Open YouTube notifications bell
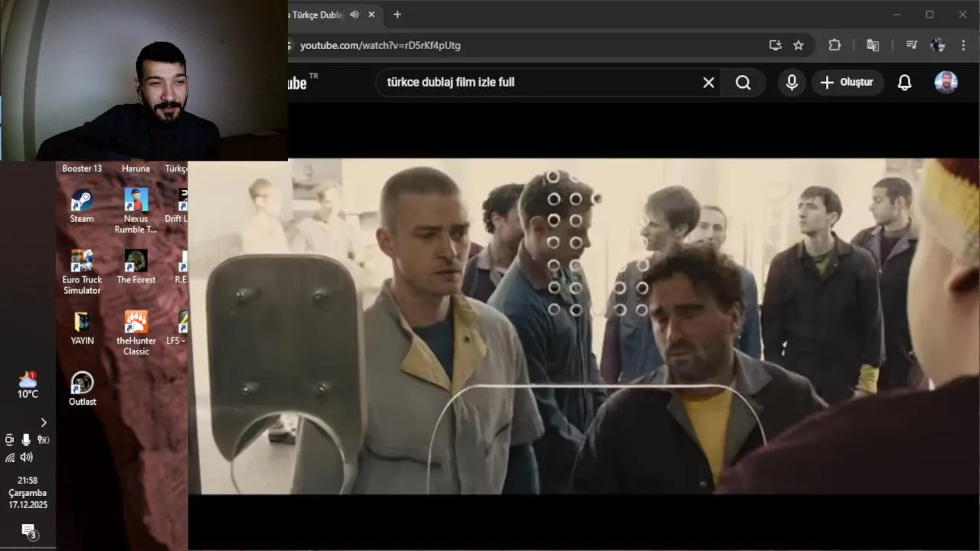This screenshot has height=551, width=980. click(904, 82)
